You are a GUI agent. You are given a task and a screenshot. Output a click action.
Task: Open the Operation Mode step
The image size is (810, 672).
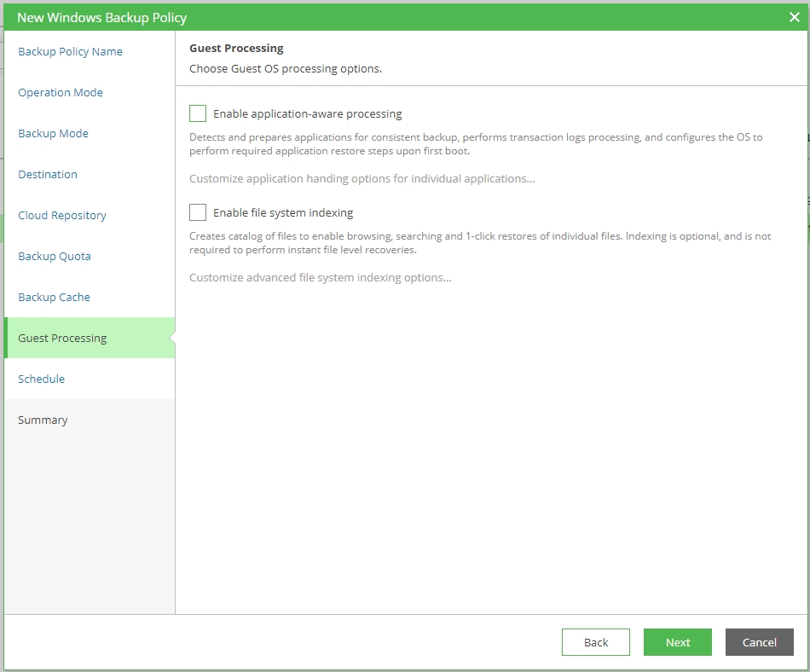[61, 92]
